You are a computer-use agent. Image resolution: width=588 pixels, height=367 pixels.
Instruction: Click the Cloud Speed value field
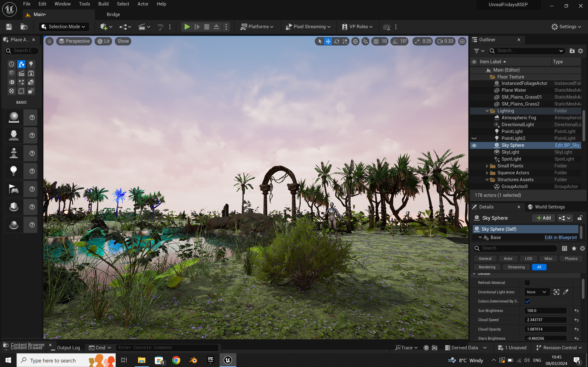point(545,320)
